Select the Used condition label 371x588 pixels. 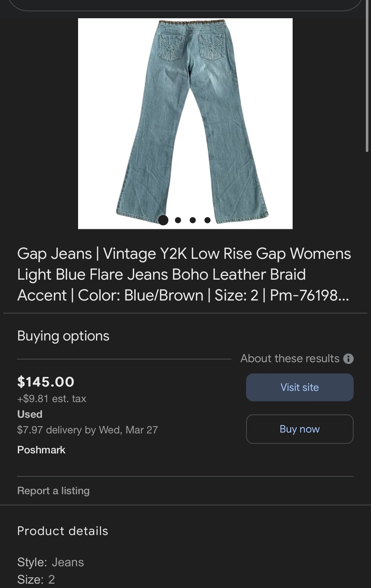coord(29,414)
